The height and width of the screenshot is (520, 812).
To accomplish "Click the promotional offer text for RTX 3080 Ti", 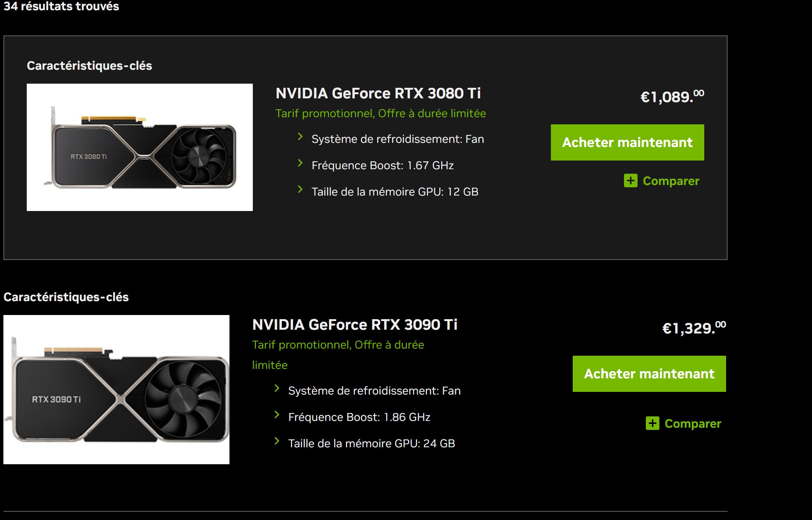I will click(380, 113).
